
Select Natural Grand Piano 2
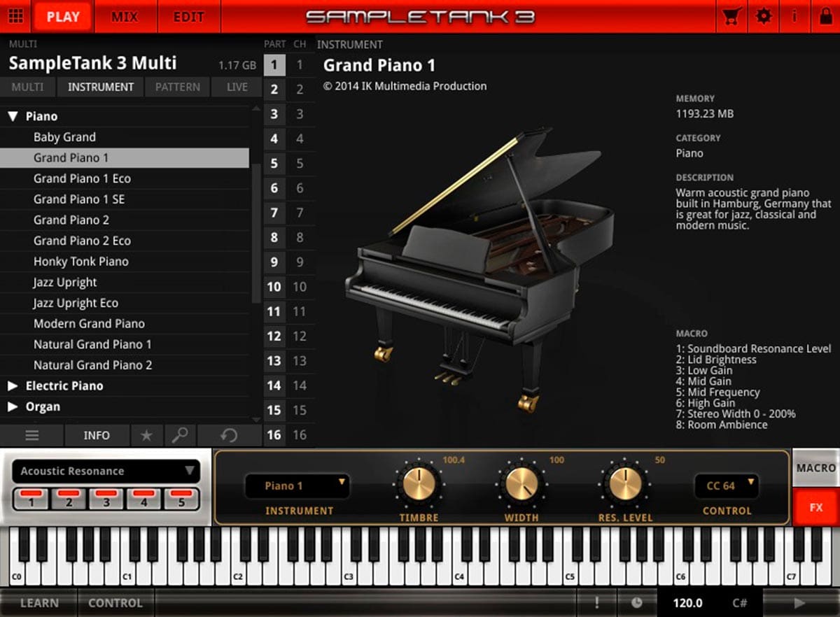click(125, 365)
